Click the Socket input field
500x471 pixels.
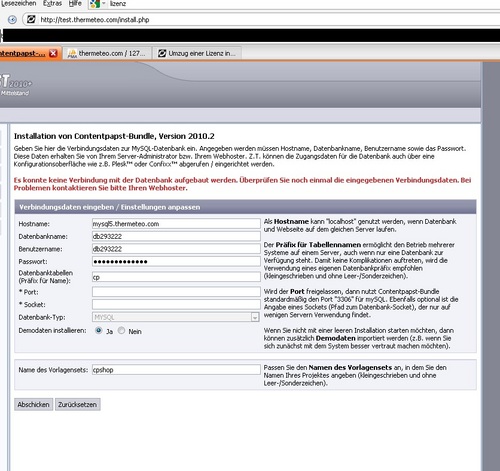pos(176,304)
